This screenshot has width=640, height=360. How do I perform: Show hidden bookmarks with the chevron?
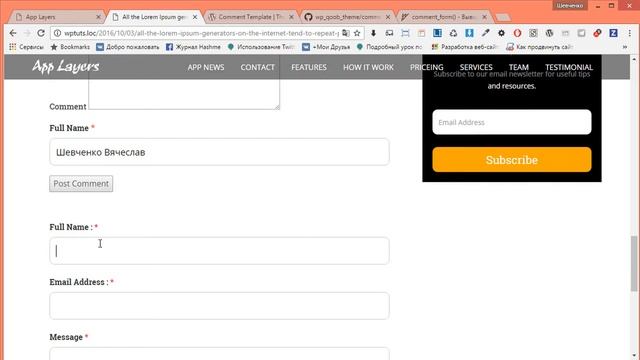[624, 47]
